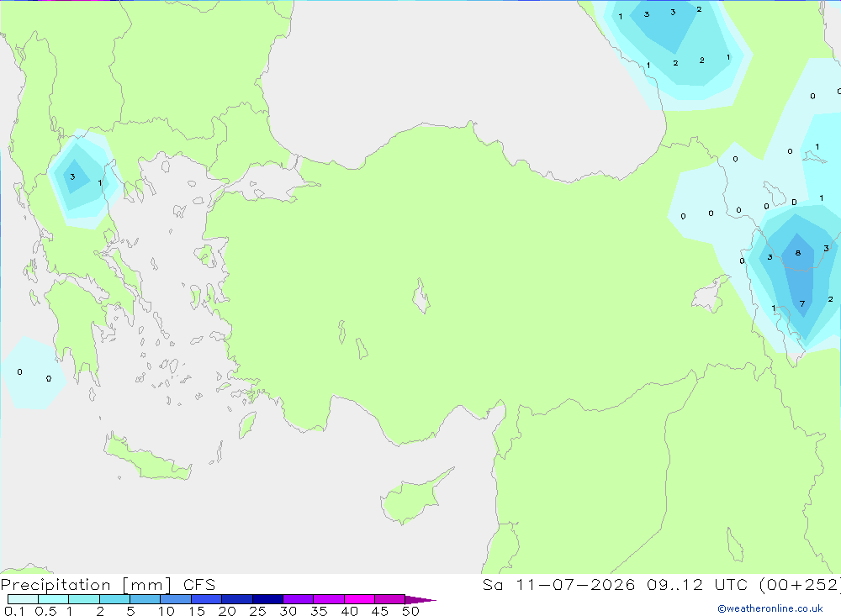Select the 'CFS' model label
This screenshot has height=616, width=841.
click(199, 585)
